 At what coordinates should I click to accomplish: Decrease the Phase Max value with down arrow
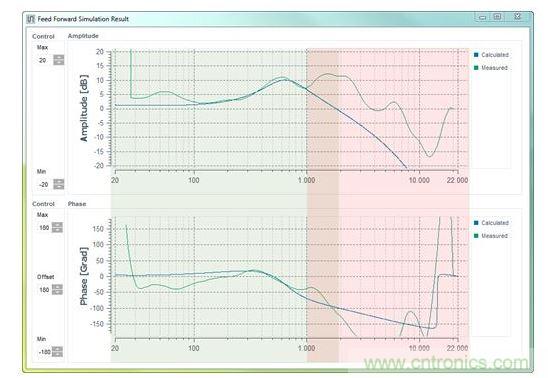point(57,230)
